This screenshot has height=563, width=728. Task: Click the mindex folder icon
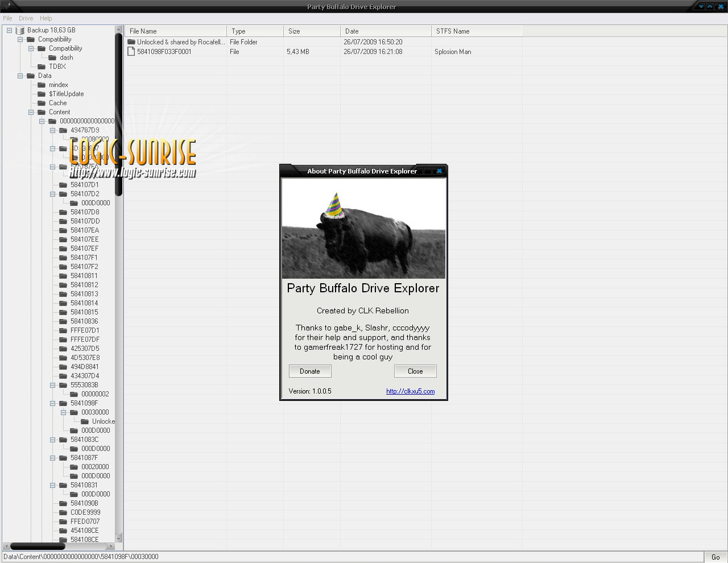click(42, 85)
